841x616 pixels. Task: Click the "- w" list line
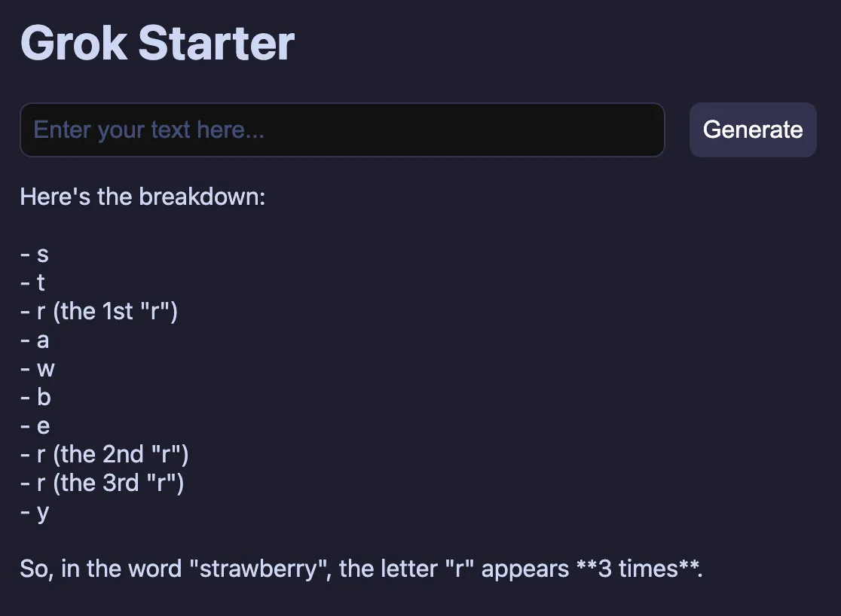(x=37, y=369)
